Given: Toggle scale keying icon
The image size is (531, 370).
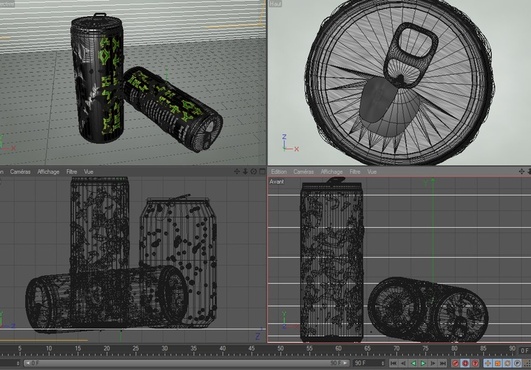Looking at the screenshot, I should [497, 363].
